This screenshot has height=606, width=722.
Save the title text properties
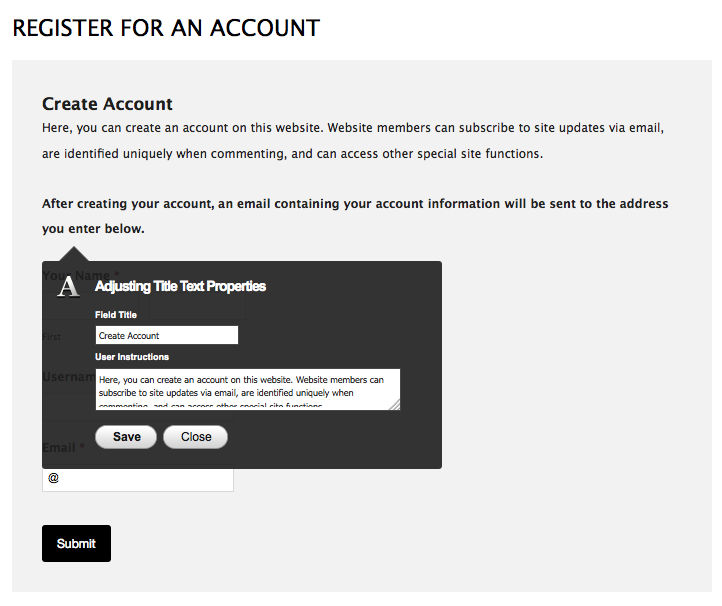(126, 437)
